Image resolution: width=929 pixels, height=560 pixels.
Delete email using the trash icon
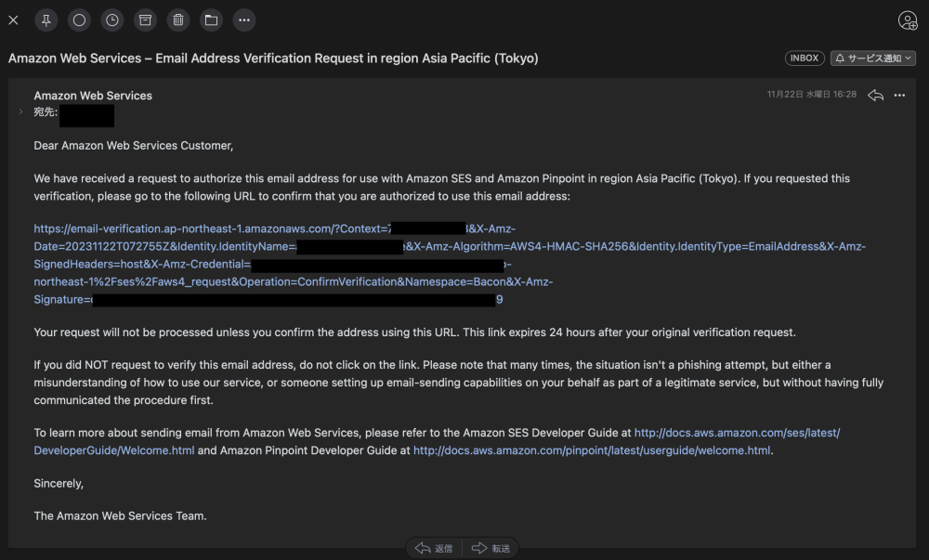click(178, 20)
